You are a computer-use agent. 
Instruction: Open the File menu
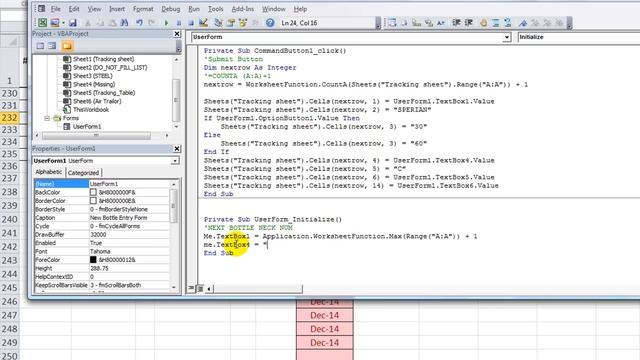[x=56, y=9]
